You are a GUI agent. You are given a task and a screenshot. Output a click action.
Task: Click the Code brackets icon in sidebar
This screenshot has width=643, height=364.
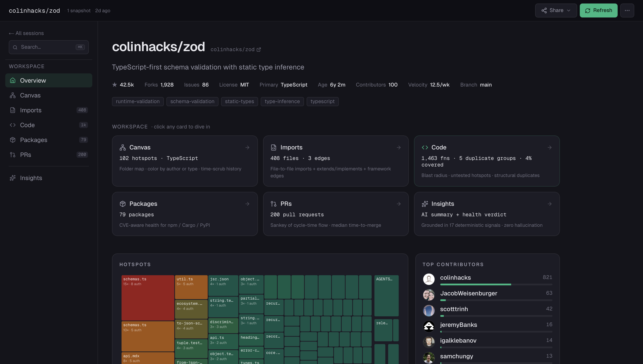click(x=13, y=125)
